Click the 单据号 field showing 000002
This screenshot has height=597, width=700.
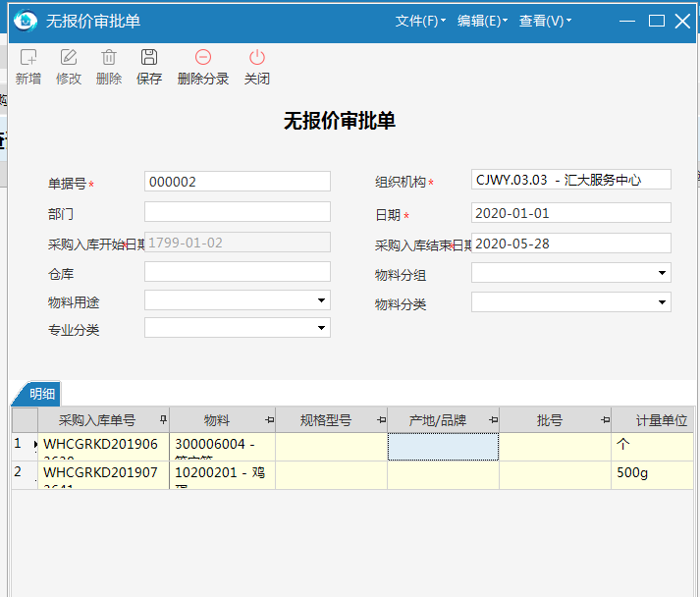pos(238,182)
